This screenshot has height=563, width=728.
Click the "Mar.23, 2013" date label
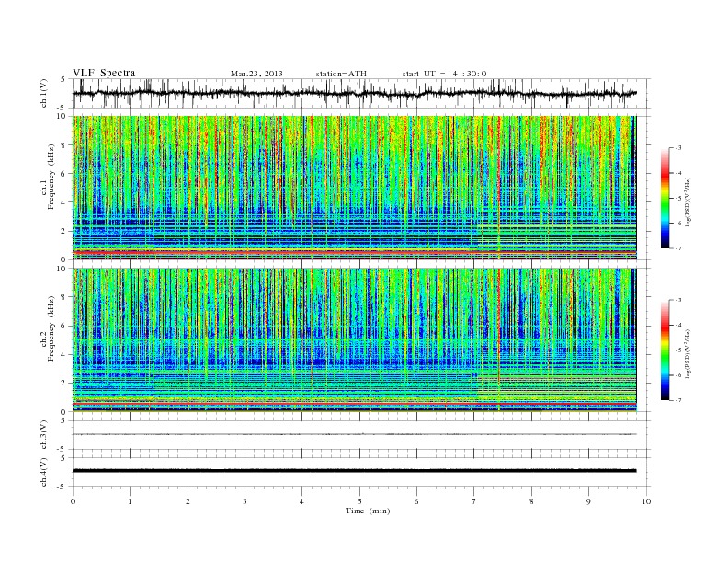(256, 74)
